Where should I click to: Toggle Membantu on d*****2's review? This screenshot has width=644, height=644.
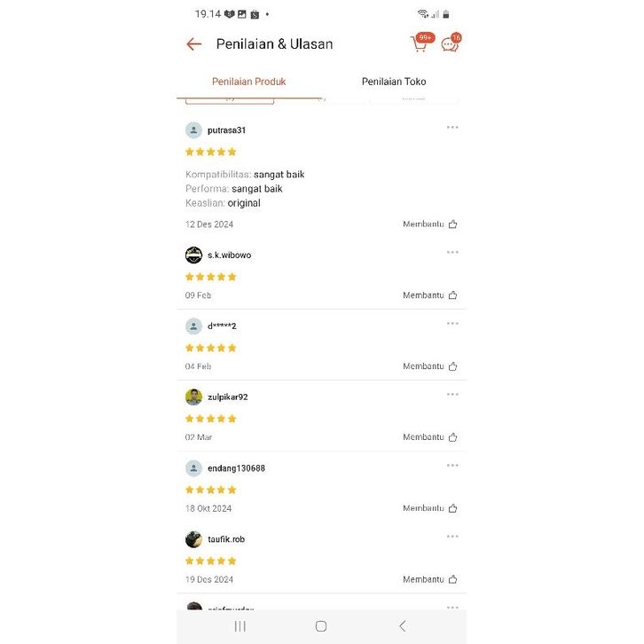452,366
